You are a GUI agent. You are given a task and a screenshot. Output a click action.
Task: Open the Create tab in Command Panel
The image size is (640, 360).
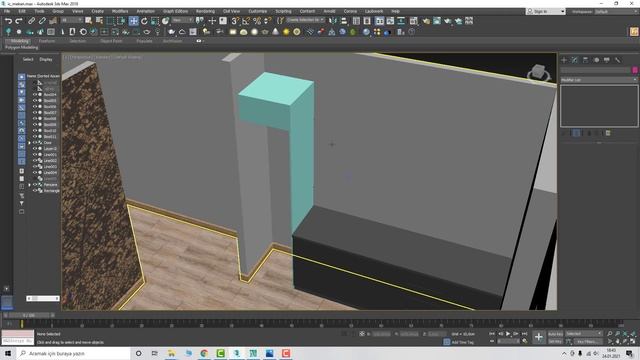point(564,60)
